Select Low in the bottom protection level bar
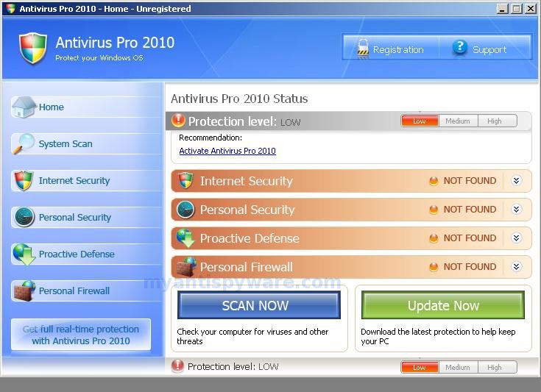Viewport: 541px width, 392px height. coord(420,367)
